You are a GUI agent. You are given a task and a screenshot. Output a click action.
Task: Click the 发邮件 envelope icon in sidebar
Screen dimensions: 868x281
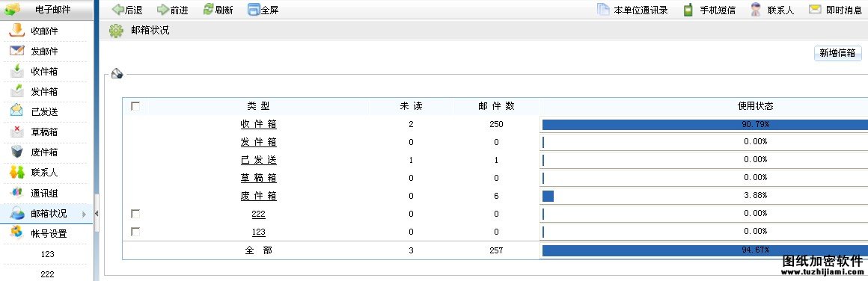tap(17, 50)
